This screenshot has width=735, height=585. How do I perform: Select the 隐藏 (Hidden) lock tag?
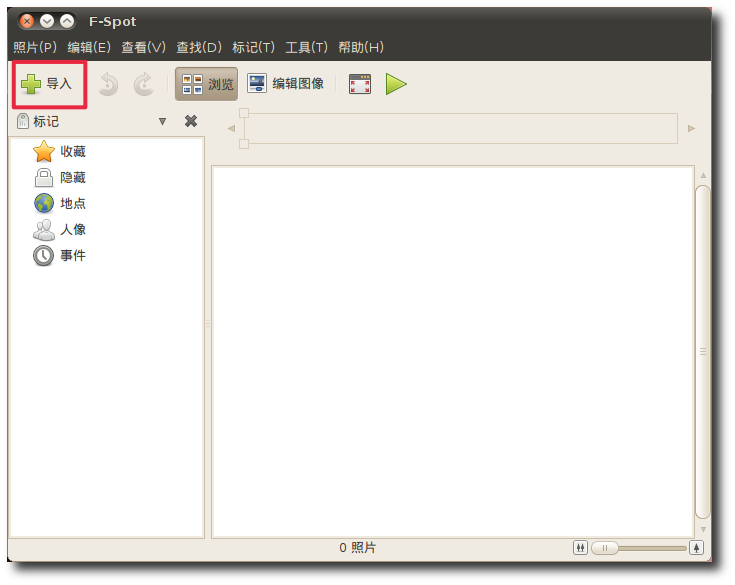coord(59,178)
